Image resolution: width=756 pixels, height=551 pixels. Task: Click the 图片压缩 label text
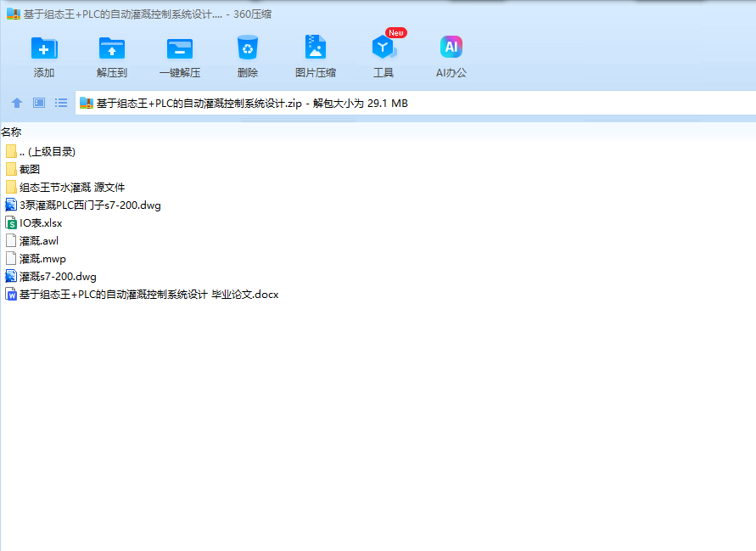click(316, 73)
